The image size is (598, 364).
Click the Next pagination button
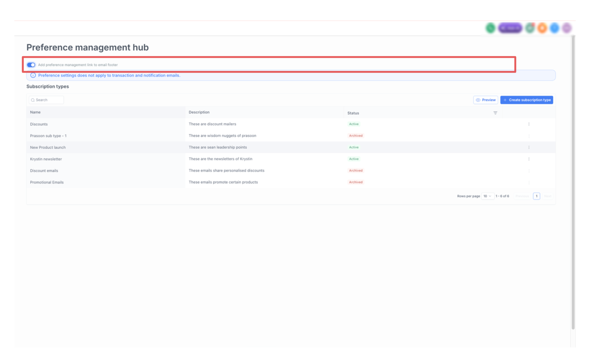pyautogui.click(x=548, y=196)
